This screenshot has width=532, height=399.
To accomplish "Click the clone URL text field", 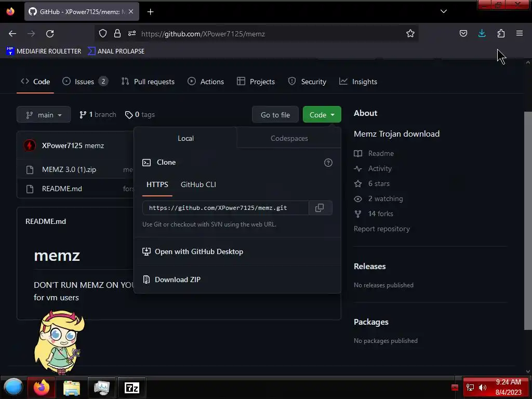I will (225, 208).
